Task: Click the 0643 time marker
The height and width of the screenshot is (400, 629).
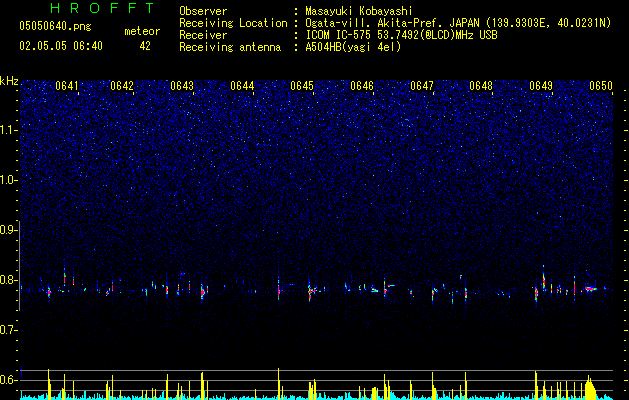Action: click(x=182, y=86)
